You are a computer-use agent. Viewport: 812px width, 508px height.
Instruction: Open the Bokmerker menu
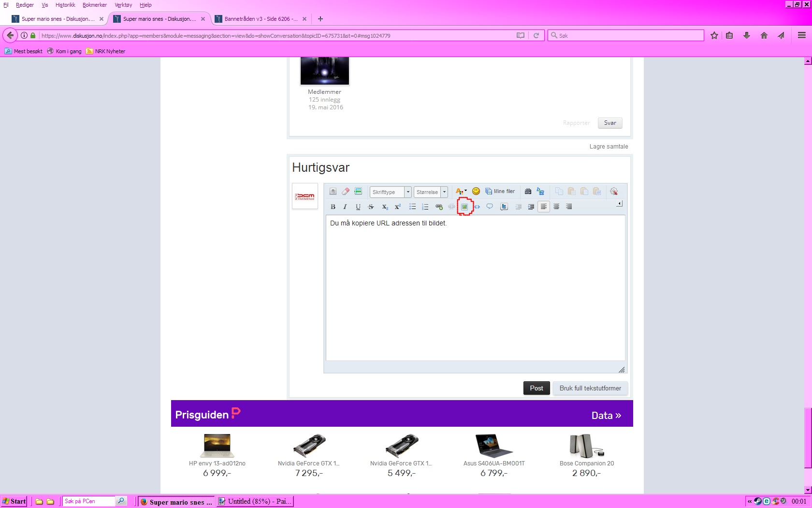coord(95,5)
